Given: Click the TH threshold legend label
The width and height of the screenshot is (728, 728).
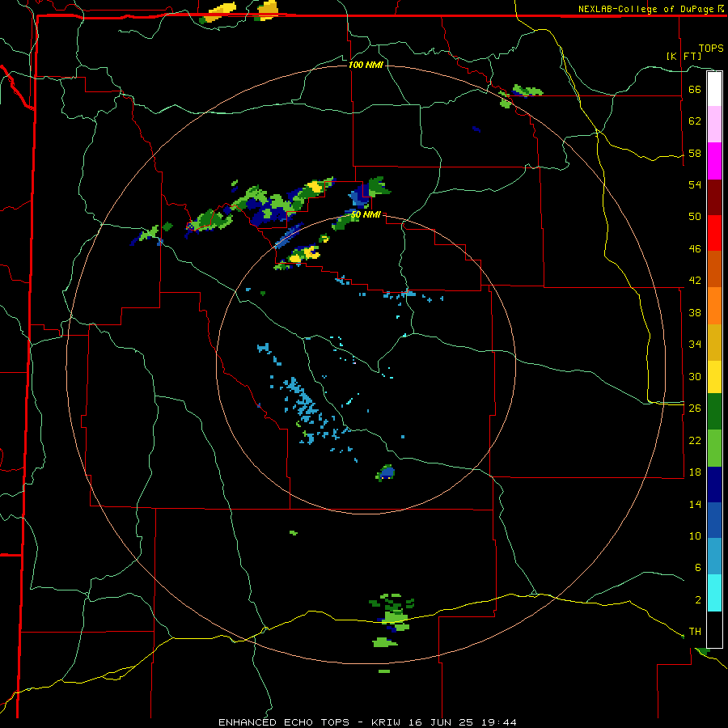Looking at the screenshot, I should coord(695,631).
